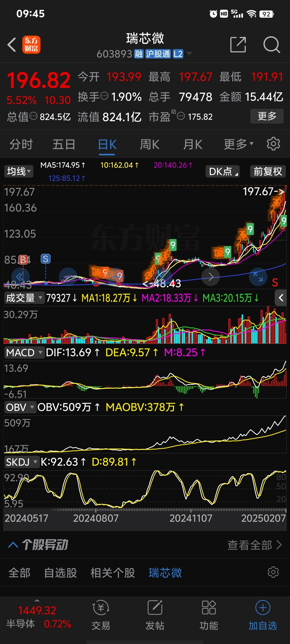Tap the L2 level badge
Screen dimensions: 290x644
178,54
